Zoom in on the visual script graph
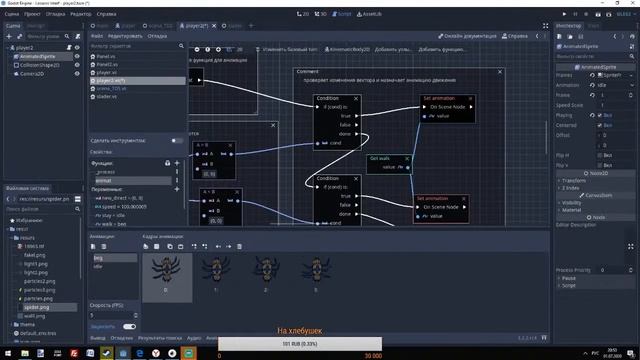The height and width of the screenshot is (360, 640). pyautogui.click(x=218, y=49)
